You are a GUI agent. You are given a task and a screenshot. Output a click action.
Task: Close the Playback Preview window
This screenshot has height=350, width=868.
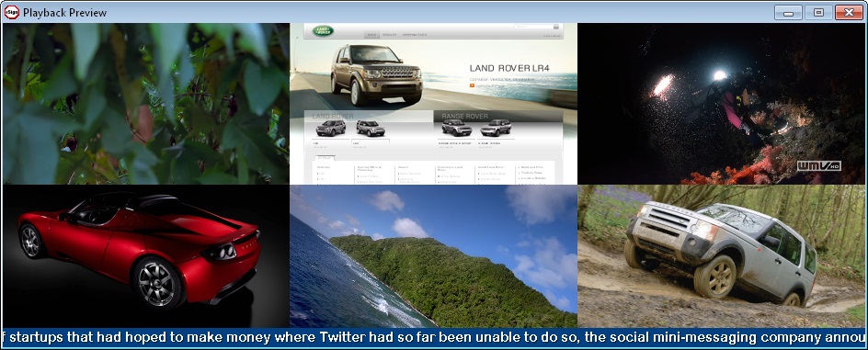tap(849, 12)
